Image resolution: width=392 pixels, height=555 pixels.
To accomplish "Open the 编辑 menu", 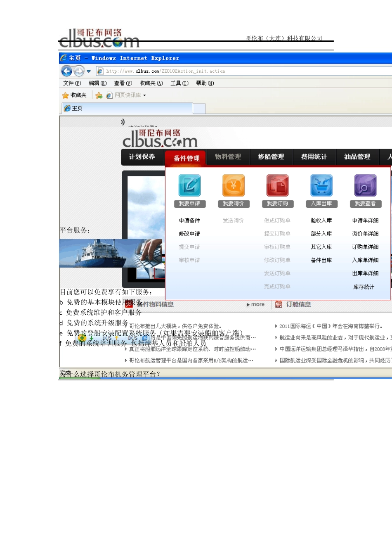I will point(98,83).
